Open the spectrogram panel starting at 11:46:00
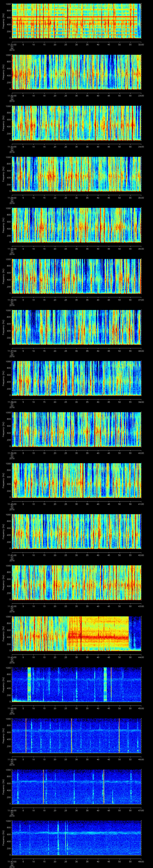The height and width of the screenshot is (868, 153). [x=77, y=787]
